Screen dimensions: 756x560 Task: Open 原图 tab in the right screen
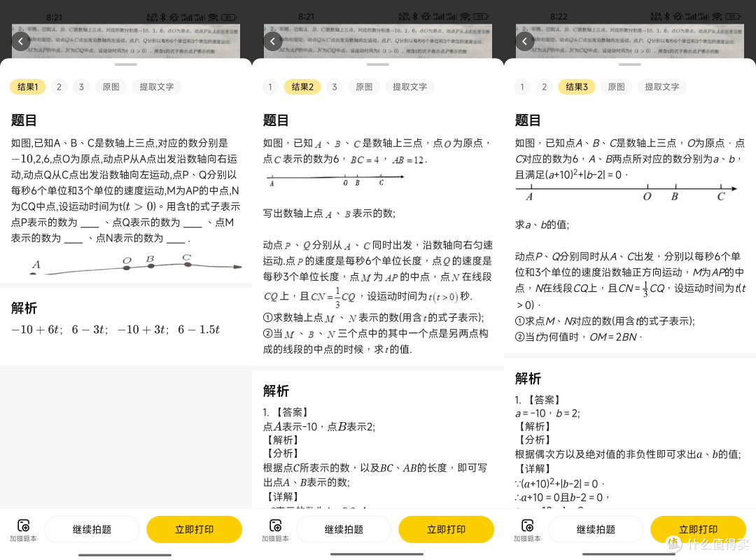pos(616,87)
